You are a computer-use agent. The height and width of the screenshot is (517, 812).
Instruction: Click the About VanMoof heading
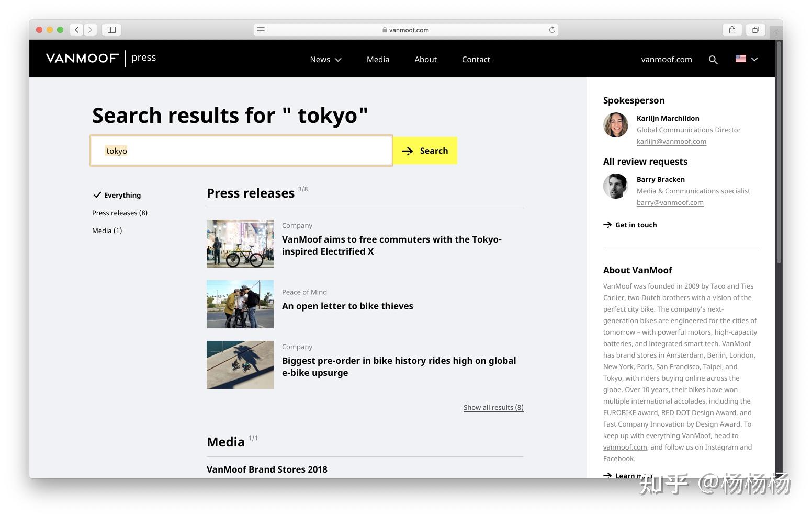pos(638,270)
